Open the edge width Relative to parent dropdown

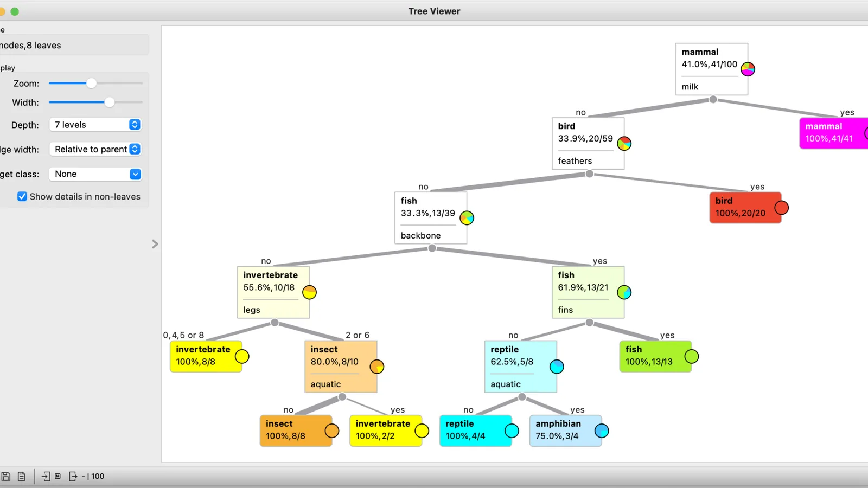[x=95, y=149]
